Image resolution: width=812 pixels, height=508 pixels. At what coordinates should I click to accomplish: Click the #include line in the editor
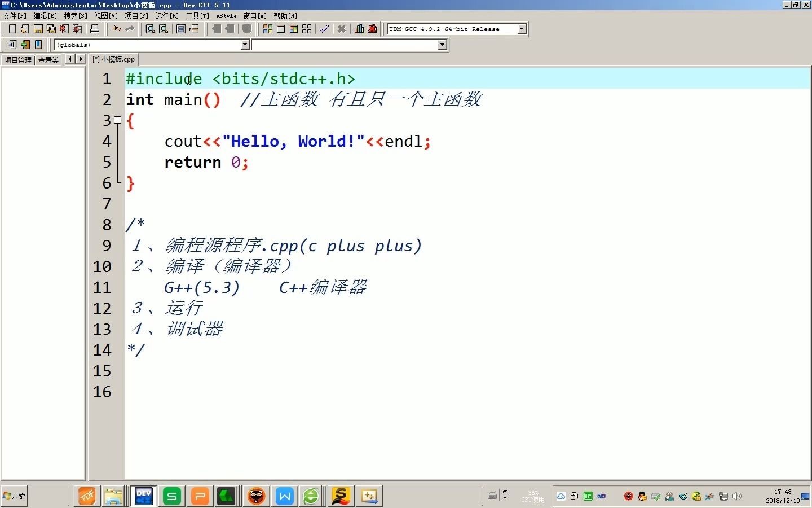(x=241, y=78)
